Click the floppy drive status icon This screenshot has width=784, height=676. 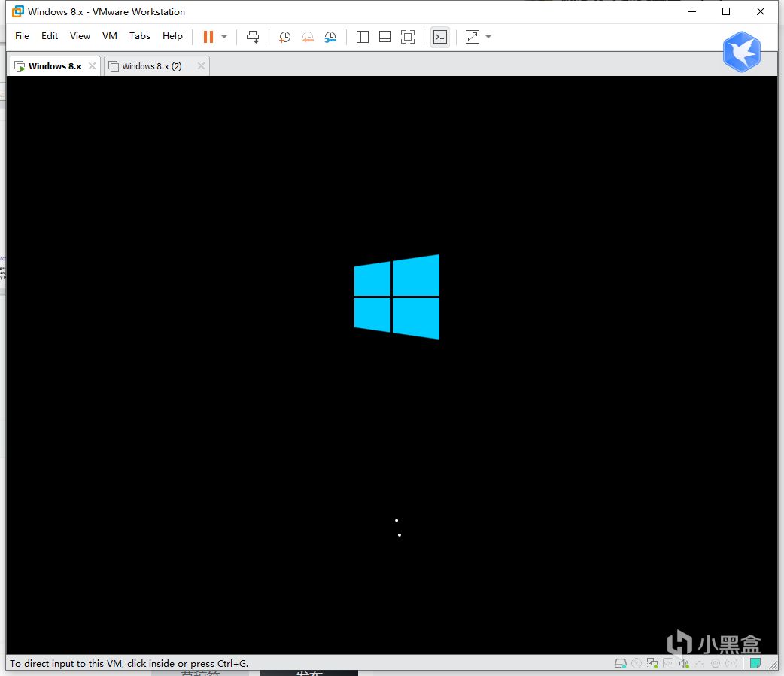pos(668,663)
